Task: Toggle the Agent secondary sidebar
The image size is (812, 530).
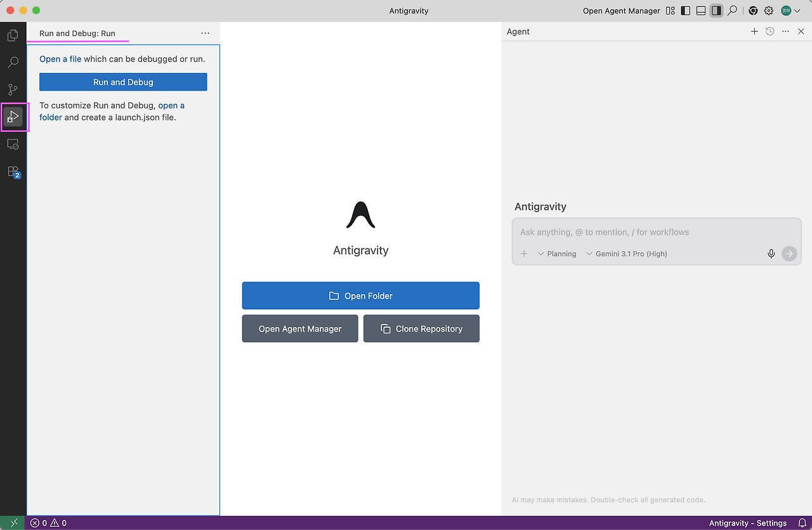Action: coord(716,11)
